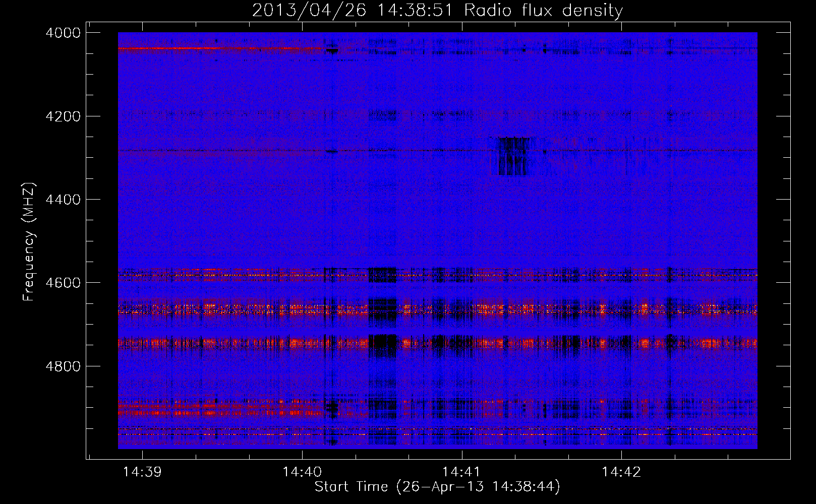The image size is (816, 504).
Task: Click the dark burst patch near 4300 MHz
Action: [513, 156]
